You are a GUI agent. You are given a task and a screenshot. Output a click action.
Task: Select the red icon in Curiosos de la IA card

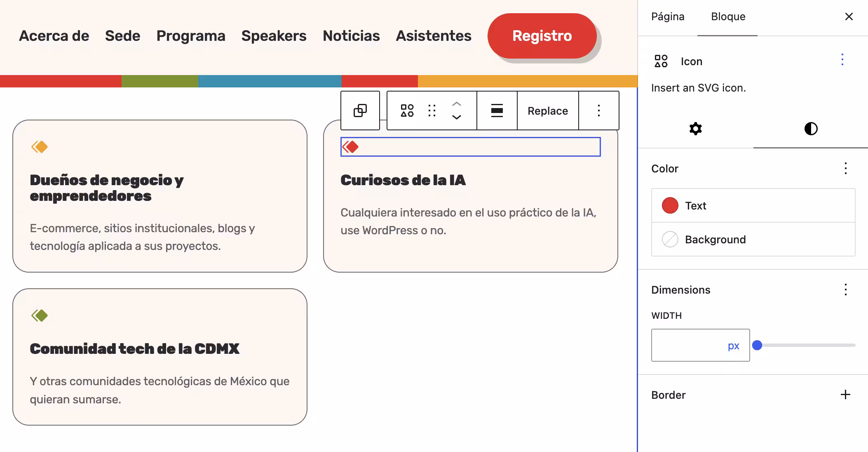click(x=350, y=147)
